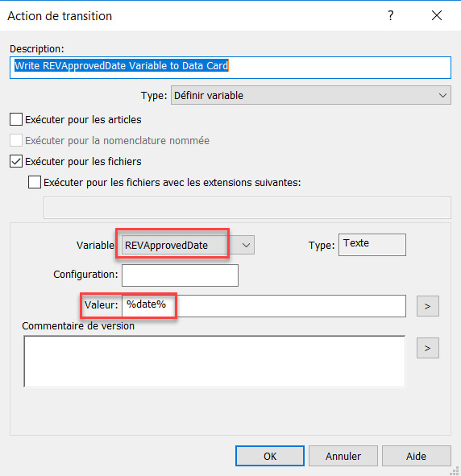Click inside the Commentaire de version textarea
Screen dimensions: 461x476
coord(214,362)
